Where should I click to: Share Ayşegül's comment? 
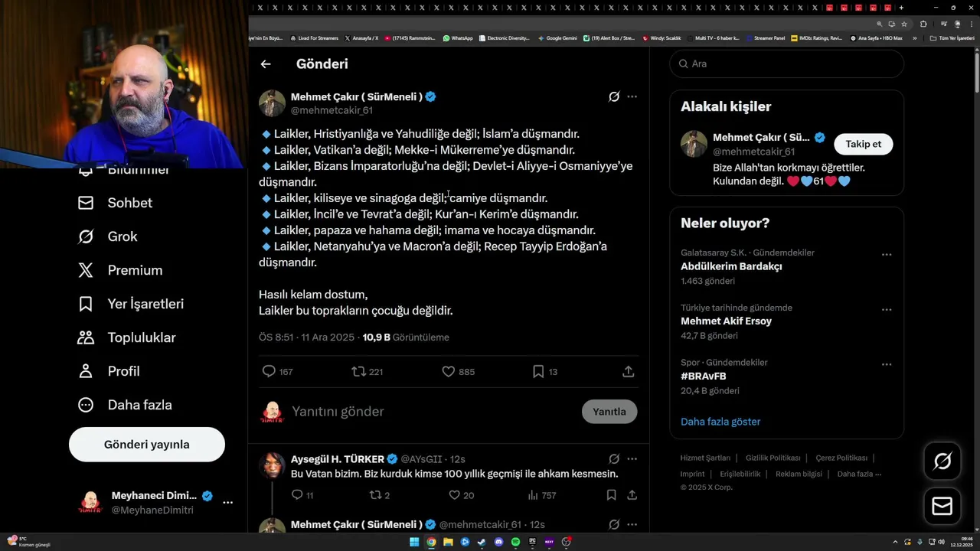click(632, 495)
